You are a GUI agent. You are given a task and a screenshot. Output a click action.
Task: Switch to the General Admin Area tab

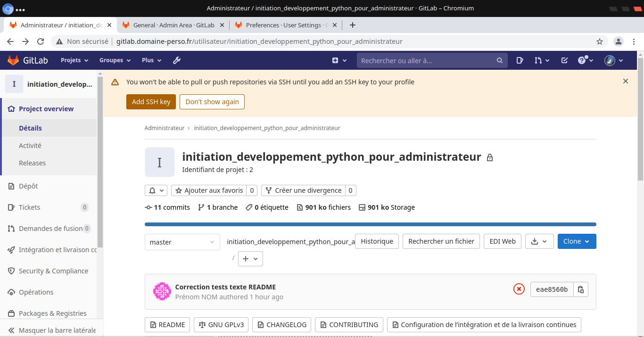pos(173,25)
